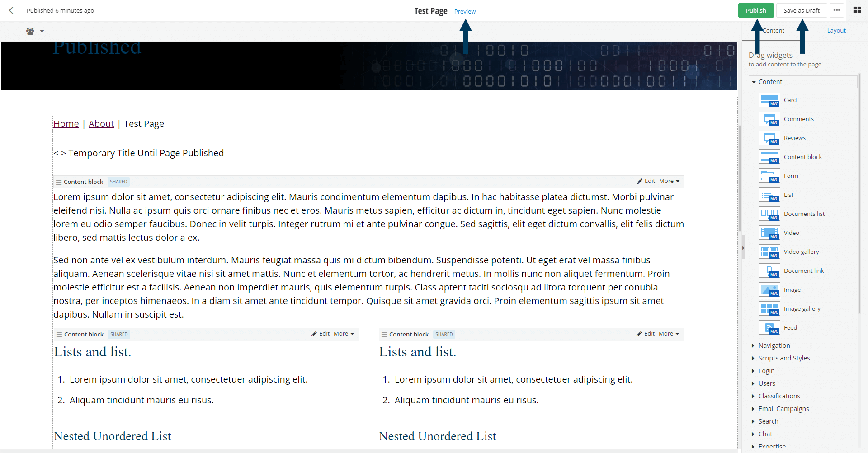Viewport: 868px width, 453px height.
Task: Click Save as Draft
Action: (802, 10)
